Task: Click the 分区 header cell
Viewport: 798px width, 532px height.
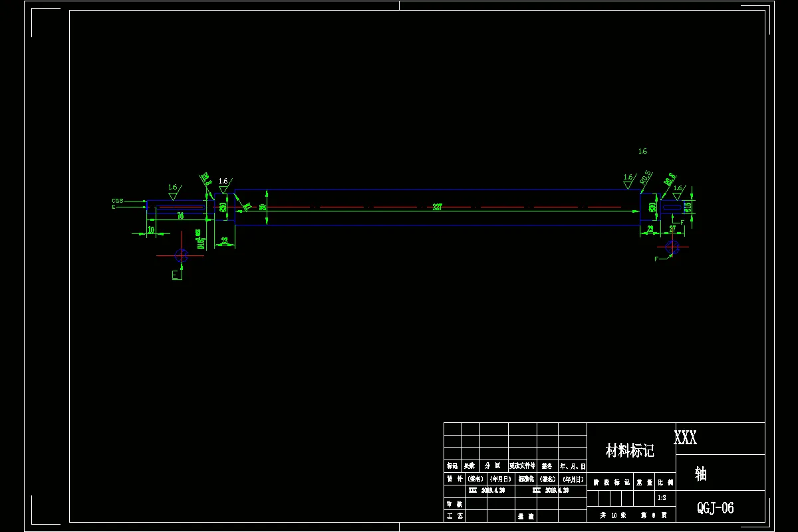Action: pyautogui.click(x=493, y=466)
